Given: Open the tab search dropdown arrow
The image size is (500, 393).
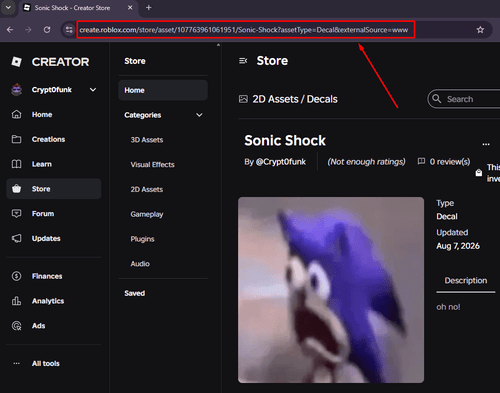Looking at the screenshot, I should pyautogui.click(x=8, y=7).
